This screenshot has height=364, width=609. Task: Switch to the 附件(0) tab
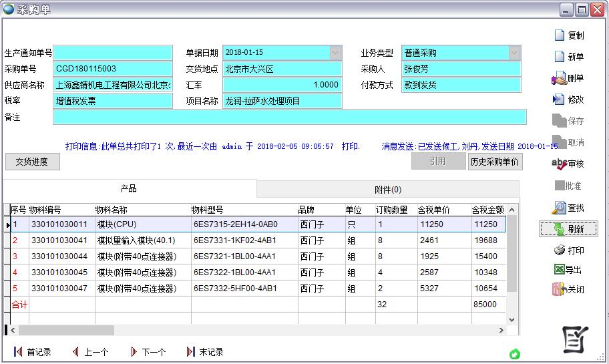(387, 190)
